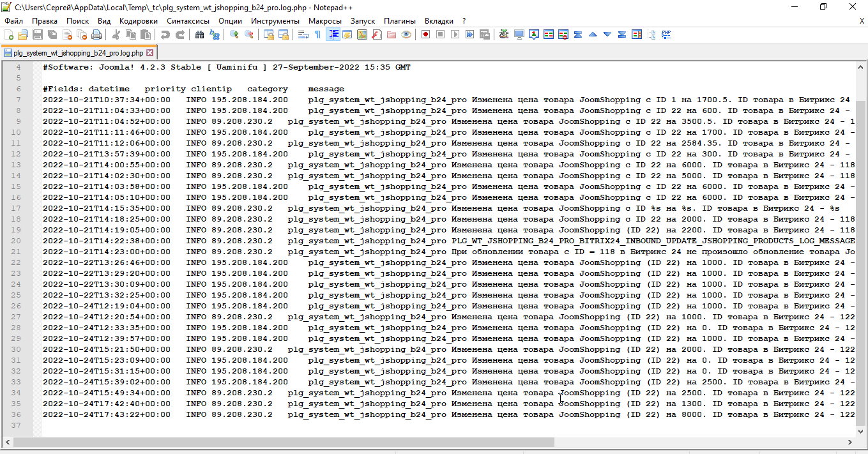This screenshot has width=868, height=454.
Task: Click the X button right of menu bar
Action: tap(862, 21)
